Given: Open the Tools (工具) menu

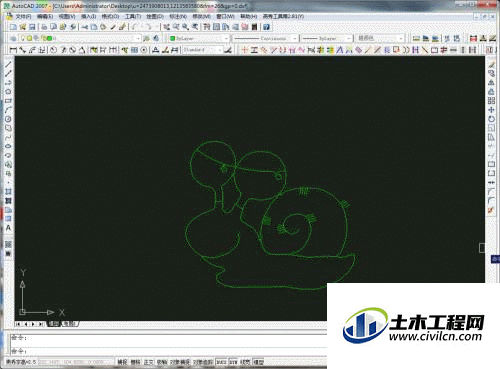Looking at the screenshot, I should (x=133, y=16).
